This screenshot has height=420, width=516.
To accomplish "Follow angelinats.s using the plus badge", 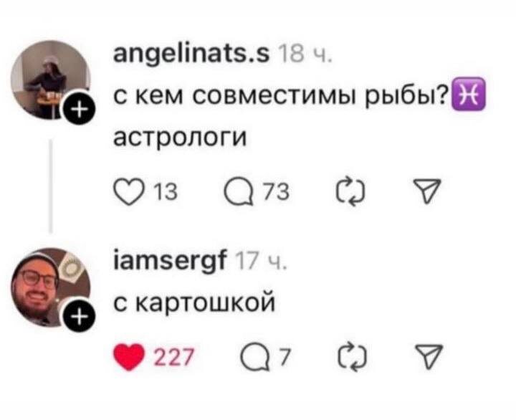I will pyautogui.click(x=78, y=107).
